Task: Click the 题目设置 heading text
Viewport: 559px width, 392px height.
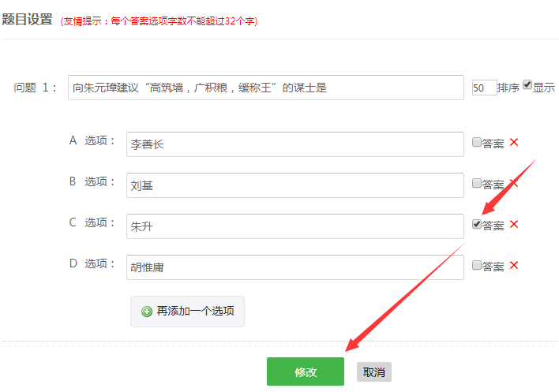Action: point(28,19)
